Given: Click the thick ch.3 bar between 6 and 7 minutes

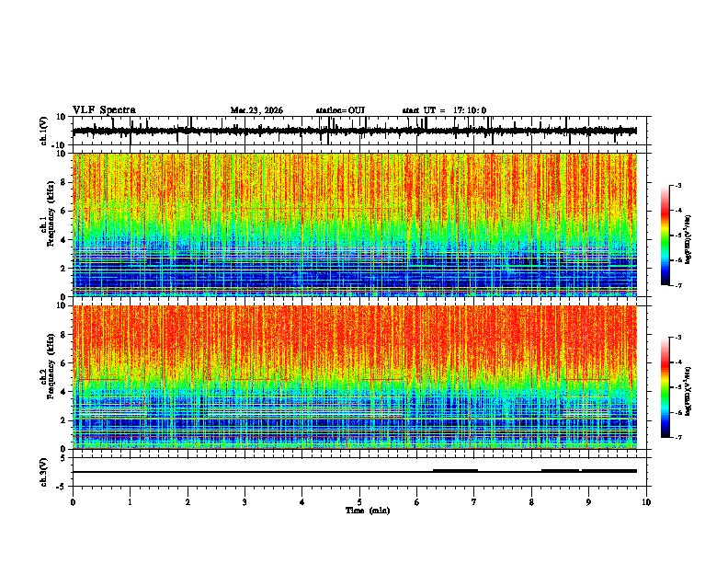Looking at the screenshot, I should click(456, 471).
